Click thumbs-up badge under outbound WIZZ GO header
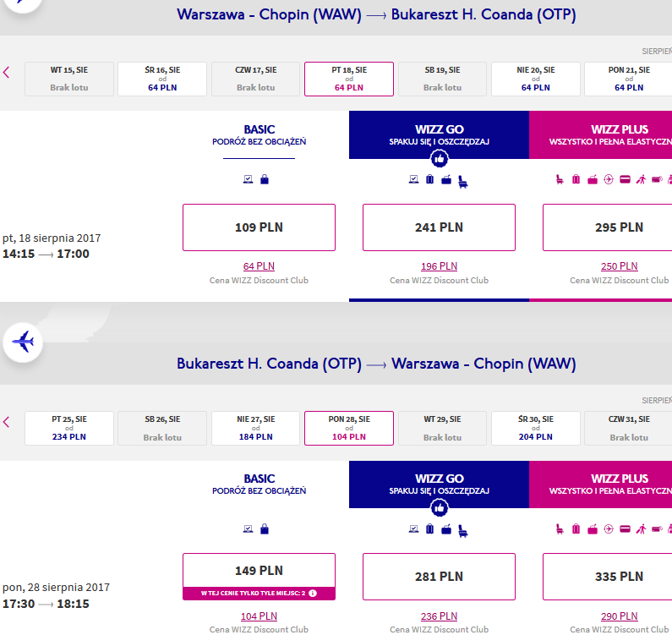 [x=439, y=159]
